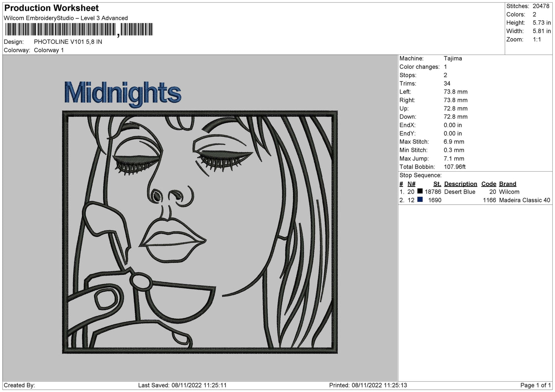
Task: Click the Right value '73.8 mm'
Action: click(x=456, y=100)
